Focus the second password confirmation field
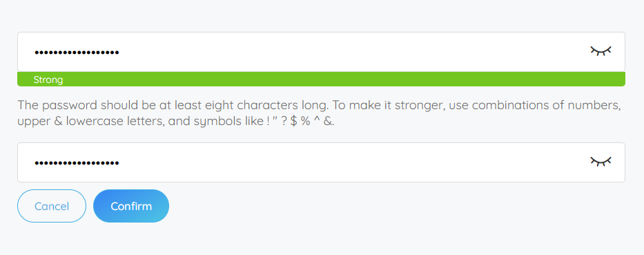Viewport: 644px width, 255px height. click(321, 162)
